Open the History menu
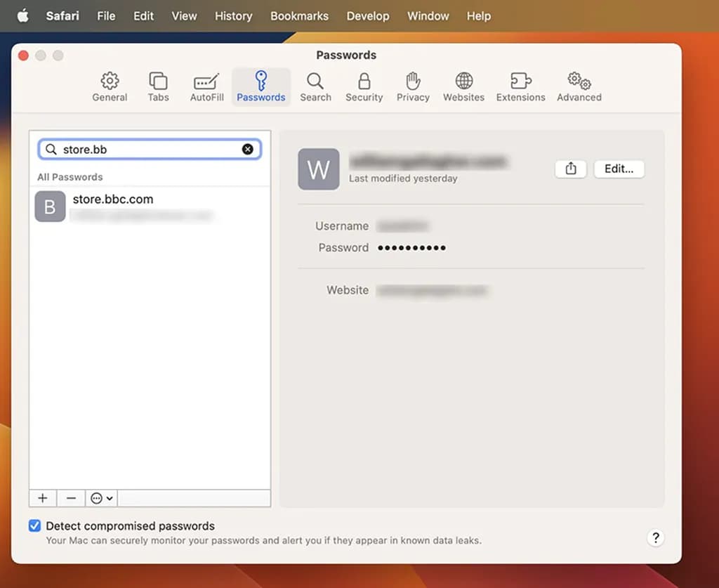This screenshot has width=719, height=588. (x=233, y=15)
